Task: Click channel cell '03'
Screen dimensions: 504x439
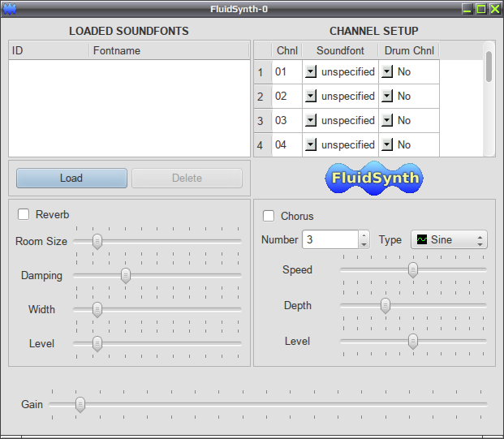Action: pyautogui.click(x=287, y=121)
